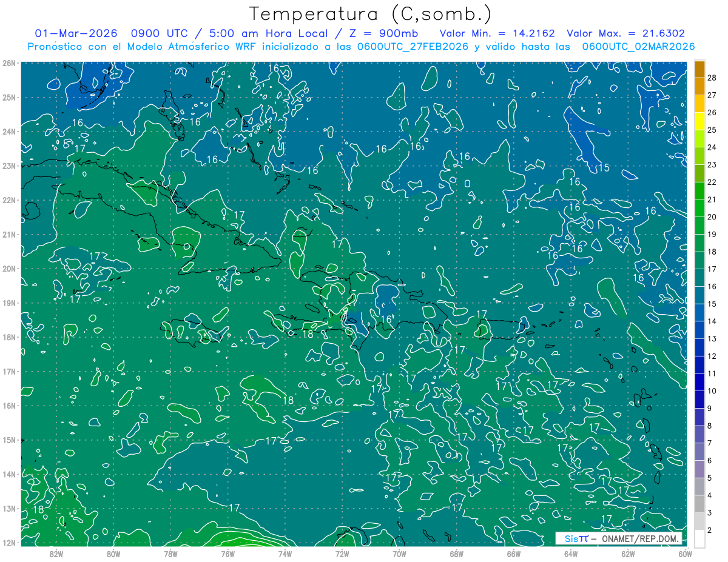The height and width of the screenshot is (562, 728).
Task: Click the "80W" longitude label
Action: (x=113, y=554)
